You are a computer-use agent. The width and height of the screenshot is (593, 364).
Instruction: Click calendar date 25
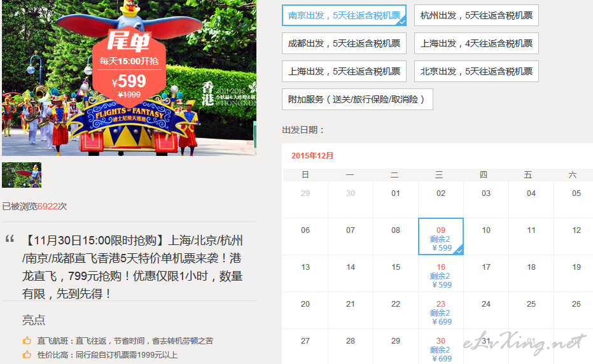click(531, 304)
